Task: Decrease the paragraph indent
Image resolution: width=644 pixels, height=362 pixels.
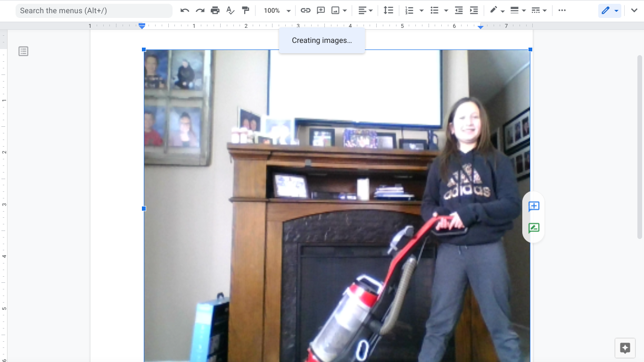Action: tap(459, 10)
